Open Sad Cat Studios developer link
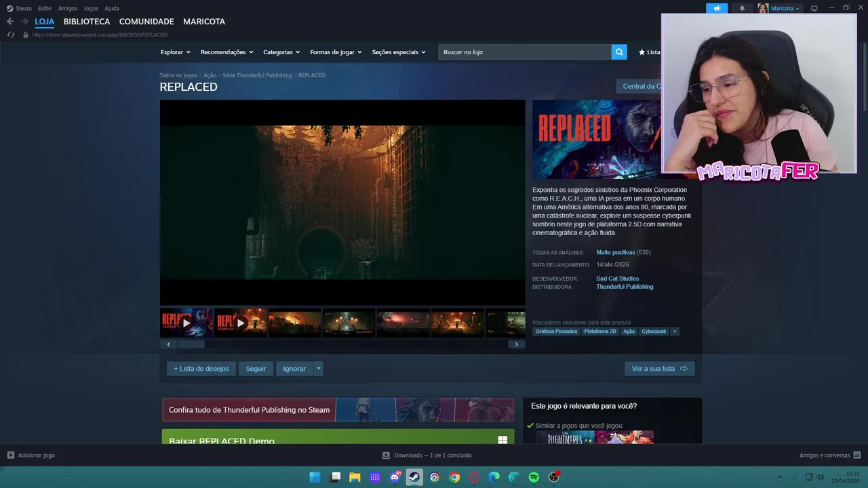 point(618,279)
